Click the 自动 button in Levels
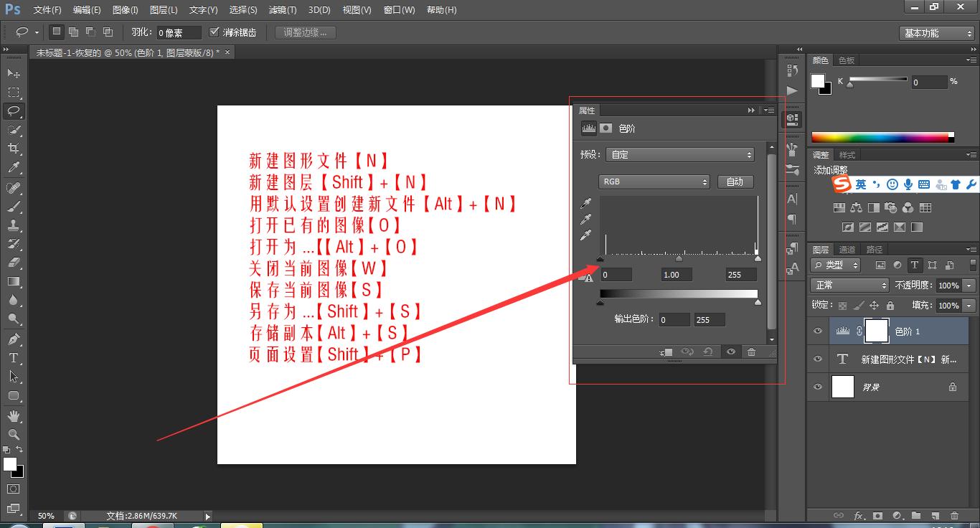 [x=735, y=181]
